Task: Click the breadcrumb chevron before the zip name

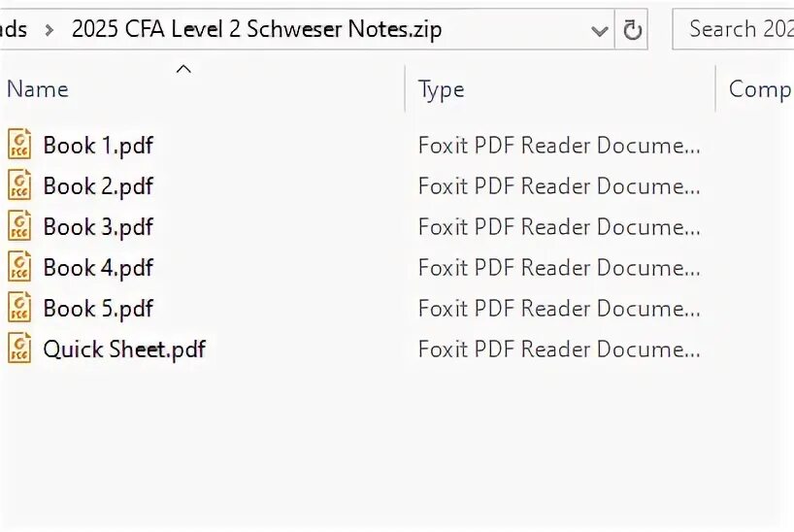Action: coord(48,30)
